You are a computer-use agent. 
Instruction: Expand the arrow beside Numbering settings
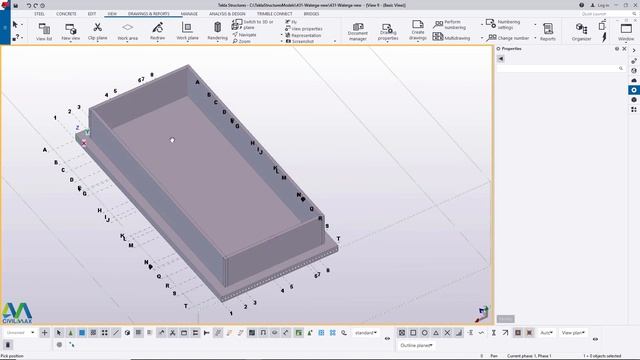pyautogui.click(x=535, y=24)
